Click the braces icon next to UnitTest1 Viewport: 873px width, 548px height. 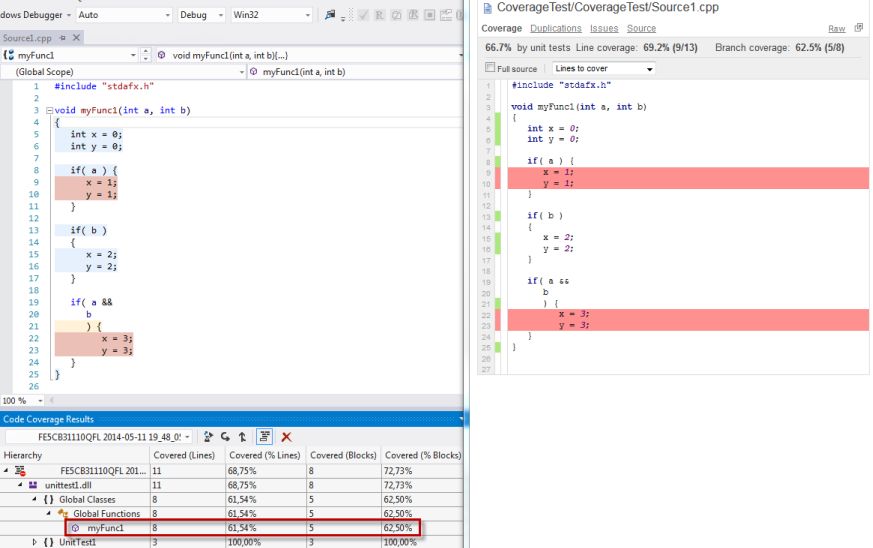(x=48, y=542)
